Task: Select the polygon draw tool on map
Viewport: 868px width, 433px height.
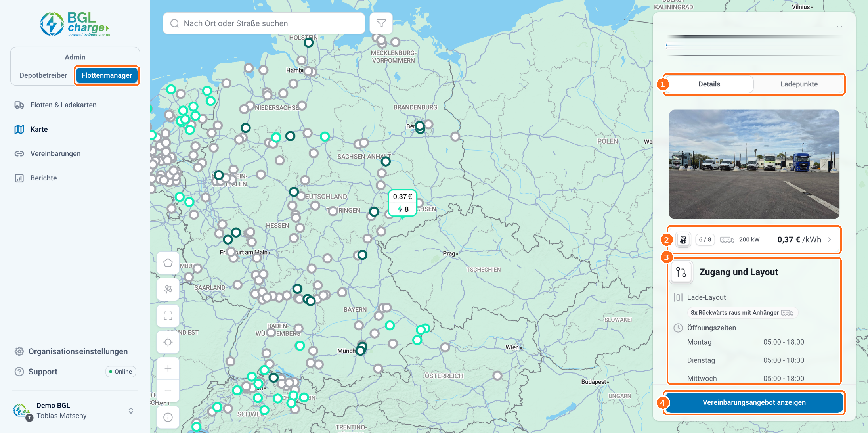Action: (x=168, y=263)
